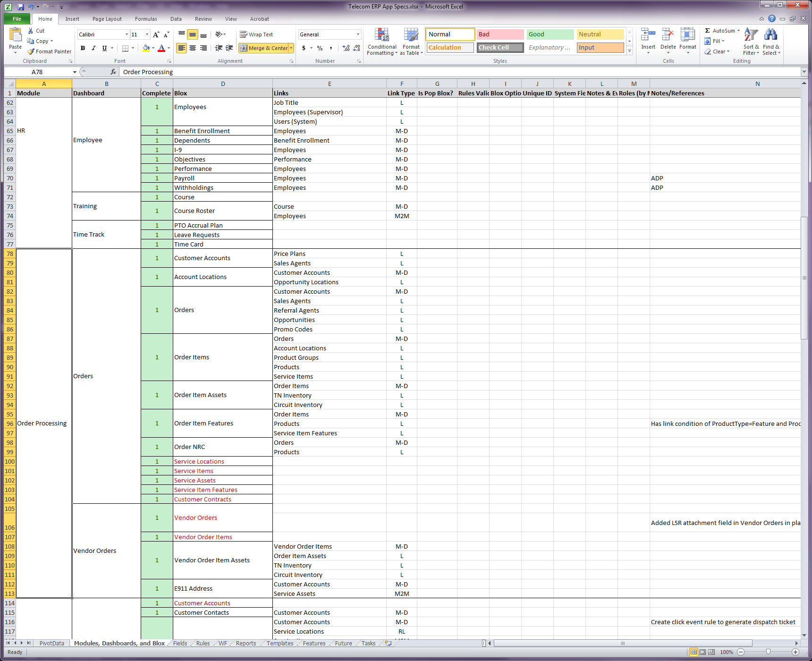812x661 pixels.
Task: Shrink font size icon
Action: (166, 34)
